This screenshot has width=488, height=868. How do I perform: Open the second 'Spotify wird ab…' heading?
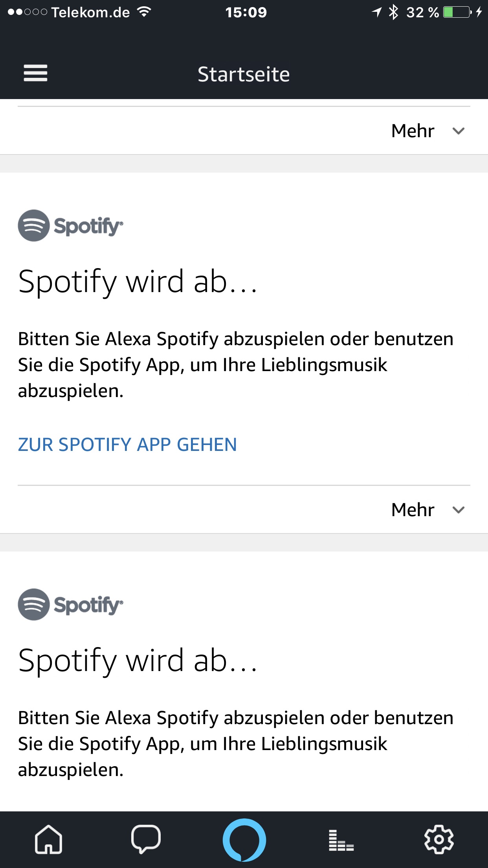click(138, 660)
